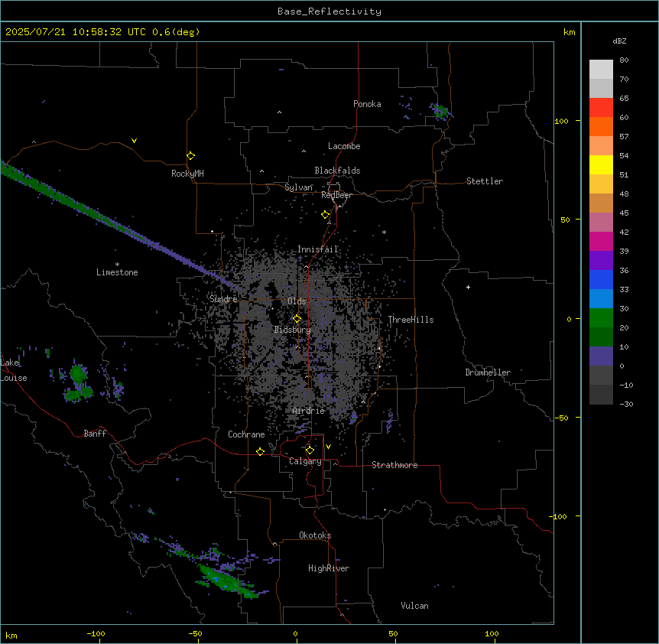Select the Blackfalds label
The height and width of the screenshot is (644, 659).
[x=337, y=171]
